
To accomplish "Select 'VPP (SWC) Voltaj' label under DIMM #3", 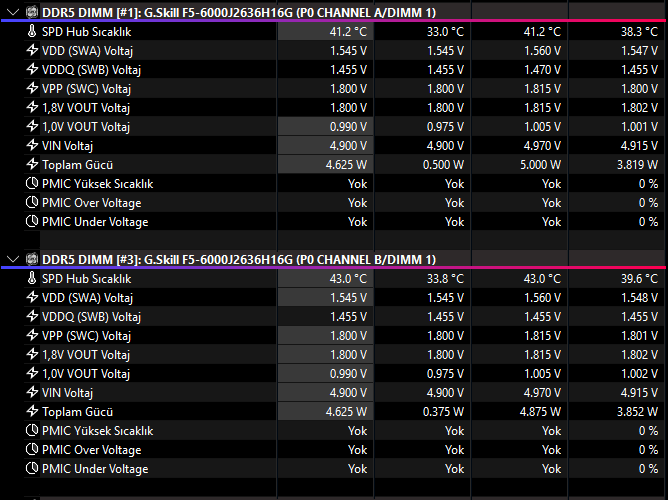I will click(x=86, y=336).
